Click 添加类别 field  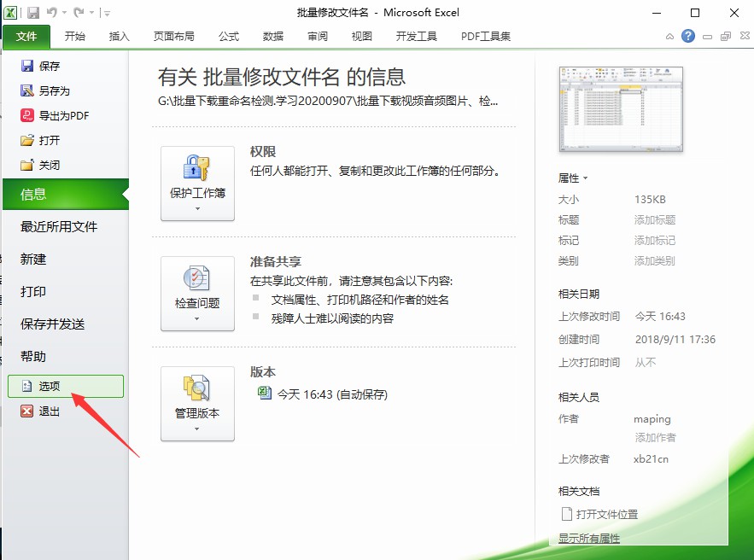(655, 261)
